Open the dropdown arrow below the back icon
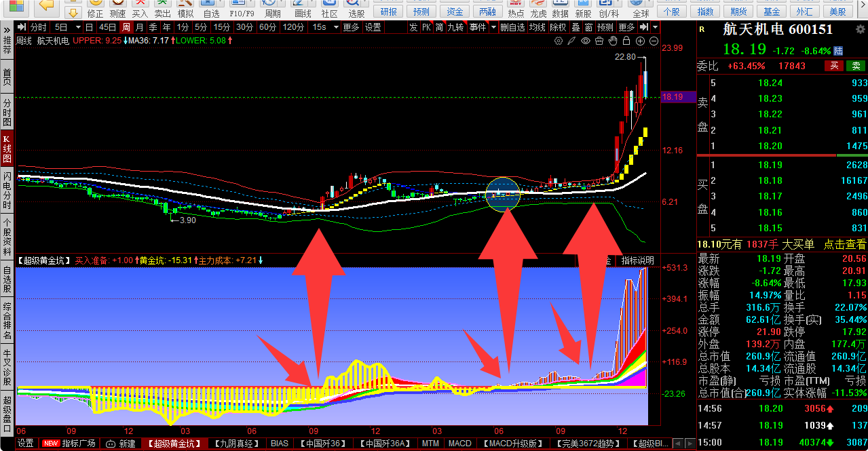This screenshot has height=451, width=868. point(74,13)
